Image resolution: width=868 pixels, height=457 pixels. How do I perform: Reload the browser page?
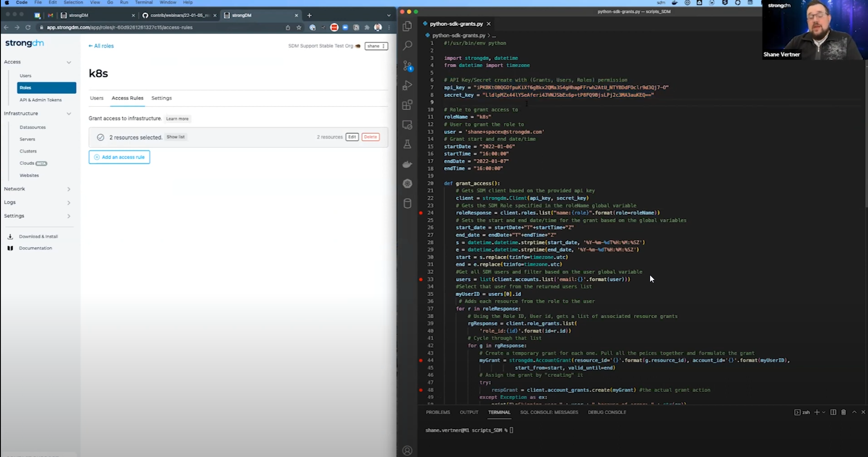28,27
